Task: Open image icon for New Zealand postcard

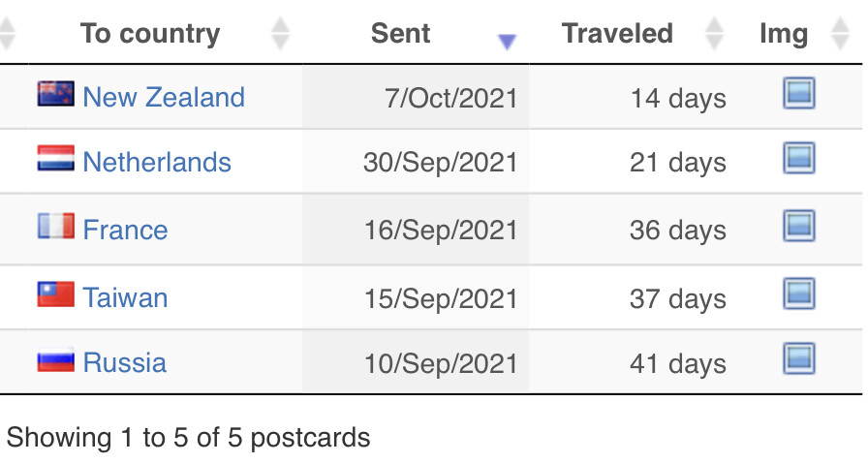Action: coord(799,93)
